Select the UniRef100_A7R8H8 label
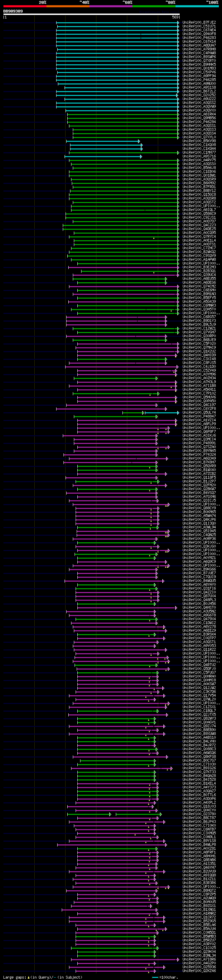The height and width of the screenshot is (980, 222). (199, 49)
